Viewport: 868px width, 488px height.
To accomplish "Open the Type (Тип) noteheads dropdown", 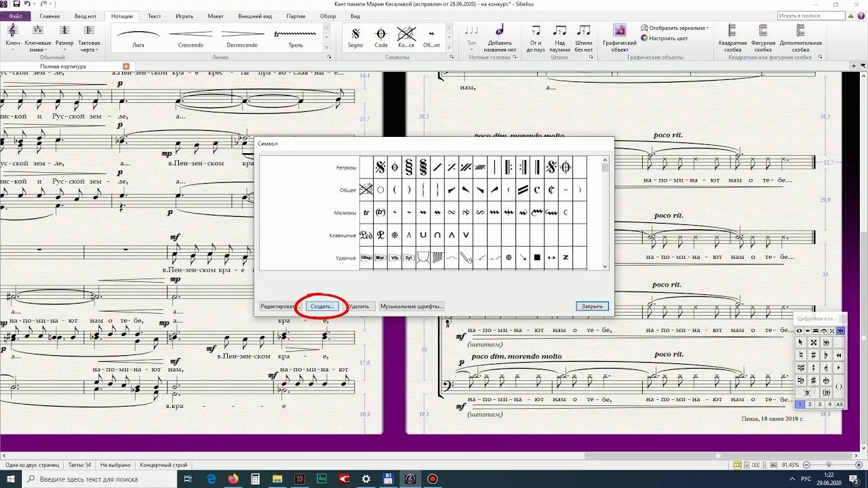I will point(471,38).
